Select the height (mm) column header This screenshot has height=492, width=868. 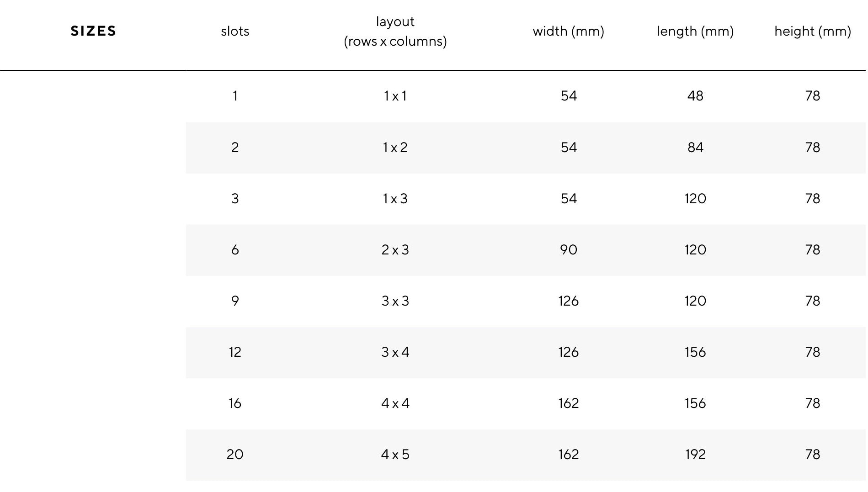coord(812,31)
